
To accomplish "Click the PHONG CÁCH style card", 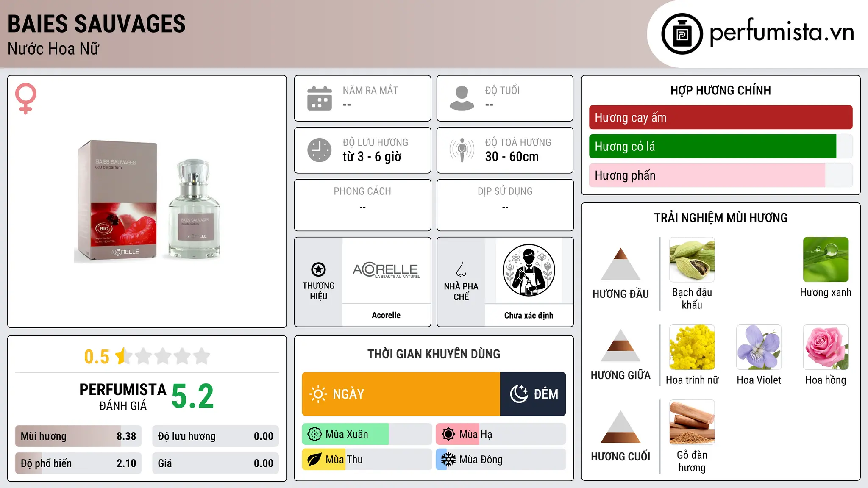I will (x=363, y=205).
